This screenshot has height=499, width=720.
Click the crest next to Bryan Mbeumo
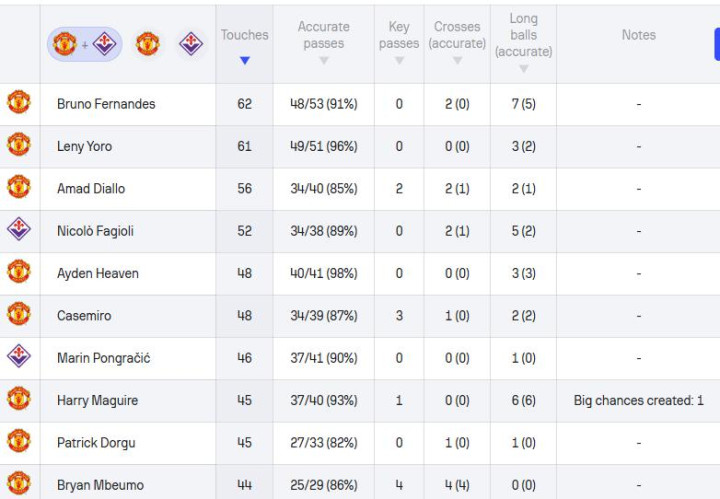[19, 483]
